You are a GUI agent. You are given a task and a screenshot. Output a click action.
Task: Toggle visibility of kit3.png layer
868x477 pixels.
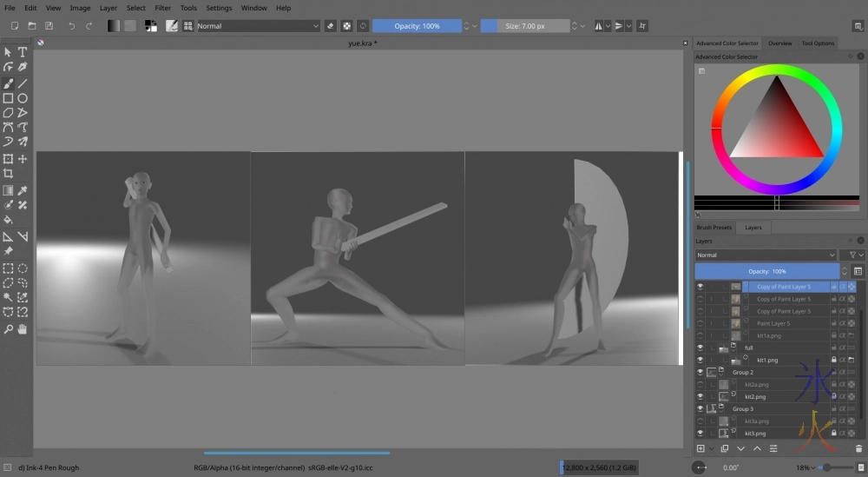pyautogui.click(x=700, y=433)
